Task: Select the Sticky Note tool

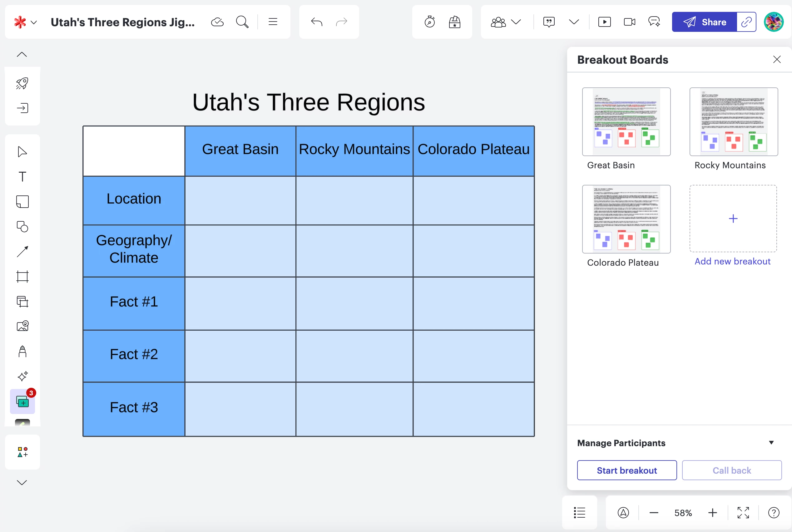Action: pyautogui.click(x=22, y=202)
